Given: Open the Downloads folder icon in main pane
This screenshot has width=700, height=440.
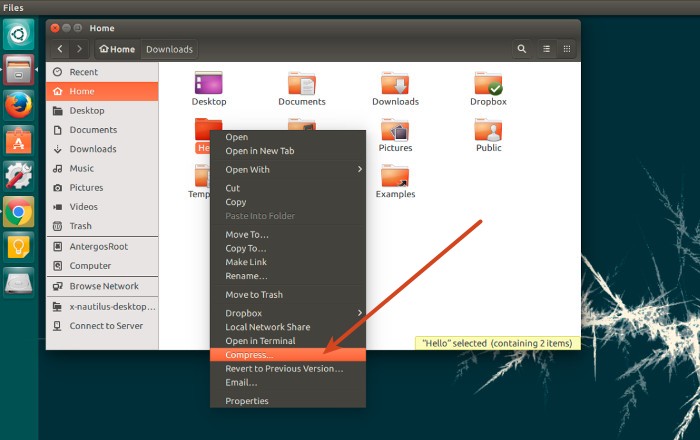Looking at the screenshot, I should click(395, 83).
